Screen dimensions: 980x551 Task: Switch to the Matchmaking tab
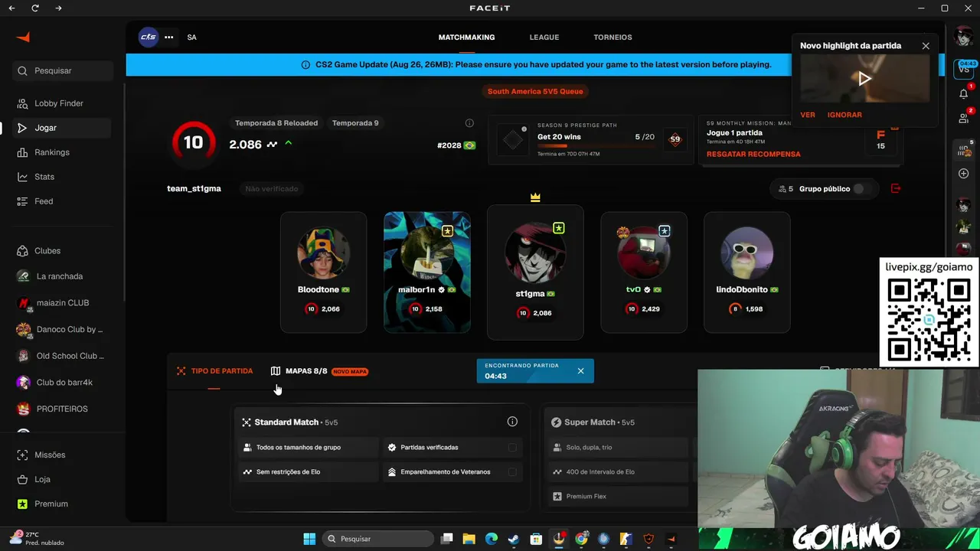point(466,37)
